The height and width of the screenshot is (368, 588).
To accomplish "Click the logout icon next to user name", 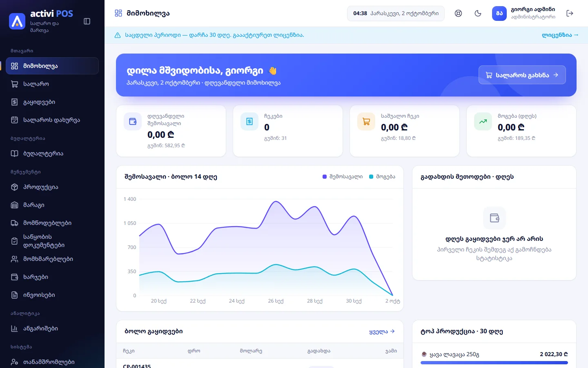I will click(x=570, y=13).
